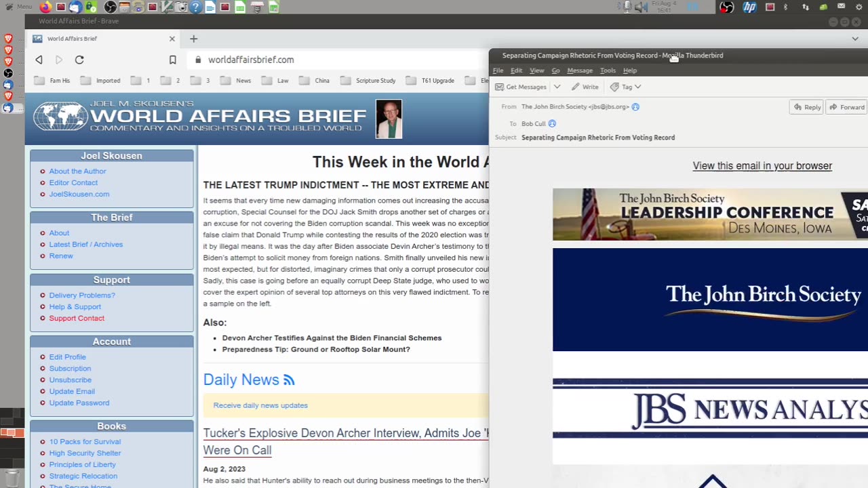Image resolution: width=868 pixels, height=488 pixels.
Task: Open Thunderbird Tools menu
Action: tap(608, 70)
